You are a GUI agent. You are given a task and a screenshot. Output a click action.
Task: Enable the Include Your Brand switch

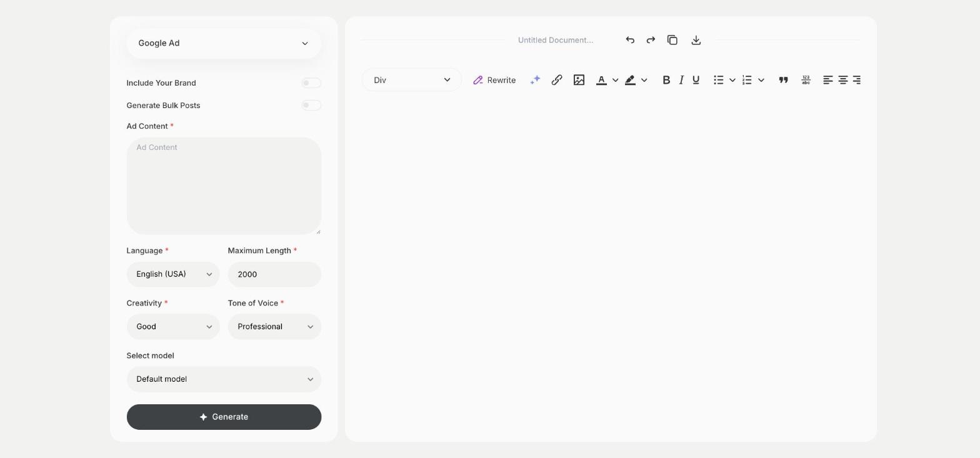point(311,83)
